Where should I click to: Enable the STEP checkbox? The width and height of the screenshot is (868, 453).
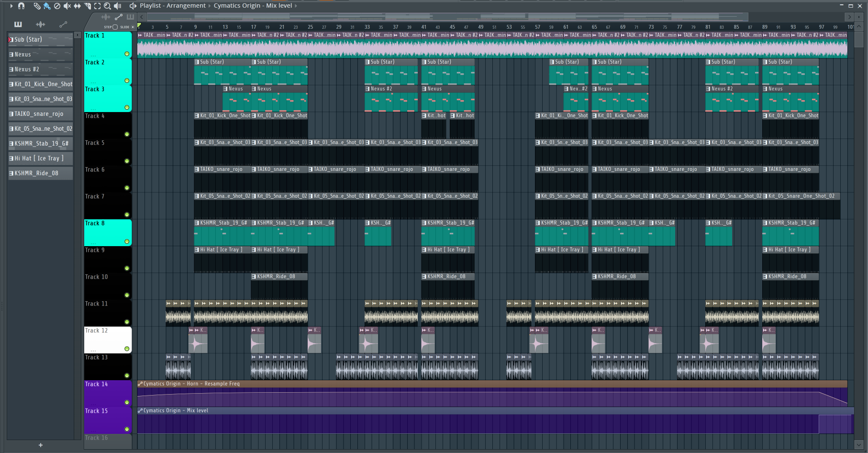point(115,27)
